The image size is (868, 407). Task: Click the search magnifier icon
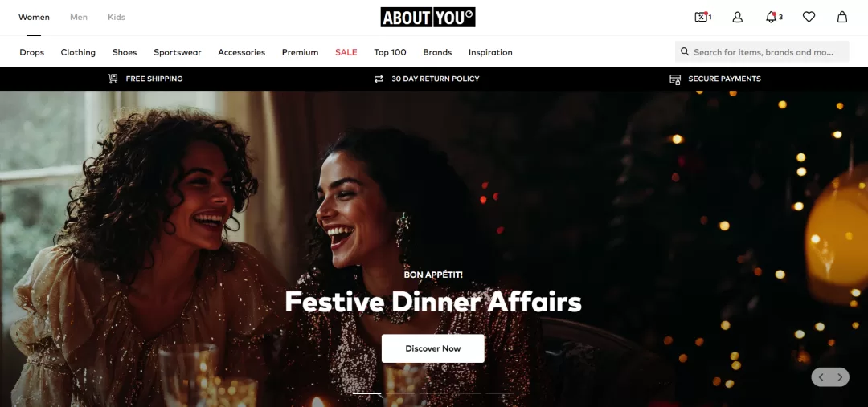point(685,51)
